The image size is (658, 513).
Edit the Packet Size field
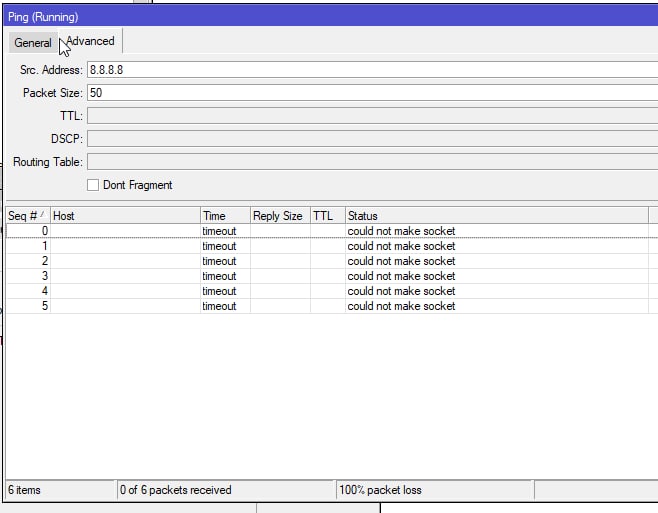coord(373,93)
